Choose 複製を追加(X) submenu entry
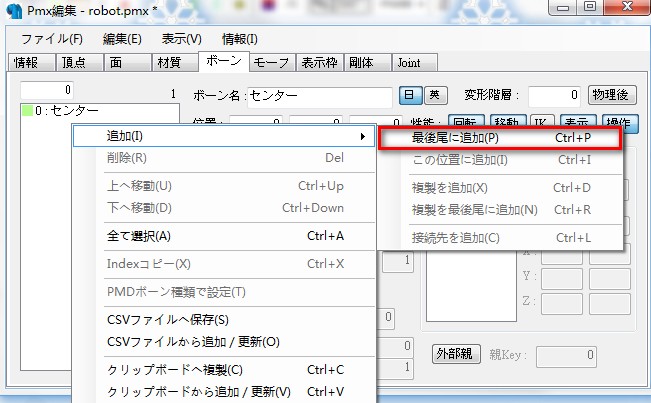The image size is (651, 403). pyautogui.click(x=500, y=188)
